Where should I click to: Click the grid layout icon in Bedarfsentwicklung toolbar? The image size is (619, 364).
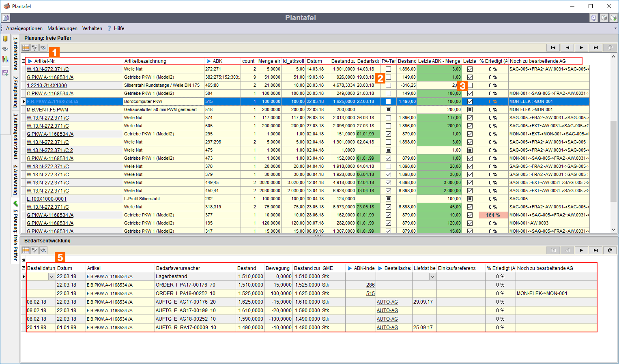26,250
